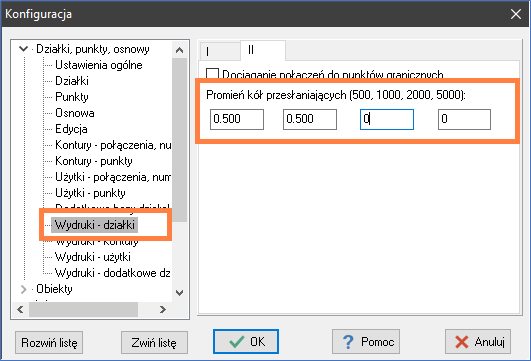This screenshot has height=361, width=531.
Task: Collapse the Działki, punkty, osnowy tree node
Action: coord(23,49)
